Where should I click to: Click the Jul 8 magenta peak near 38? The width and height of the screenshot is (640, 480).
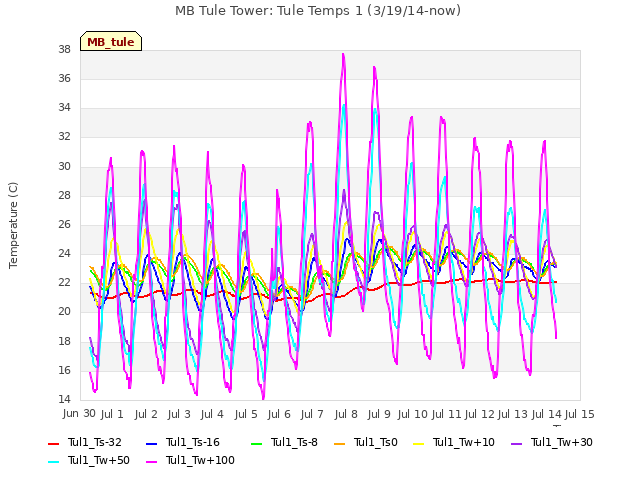343,54
